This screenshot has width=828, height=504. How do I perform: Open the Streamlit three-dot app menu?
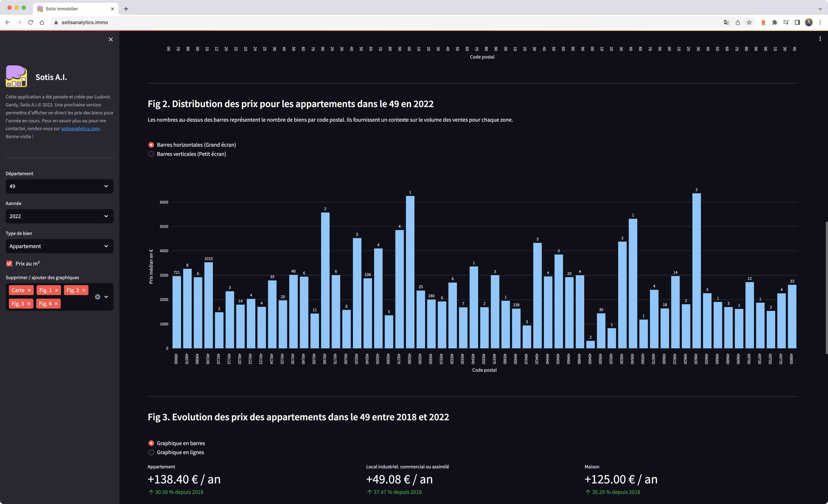(x=820, y=39)
